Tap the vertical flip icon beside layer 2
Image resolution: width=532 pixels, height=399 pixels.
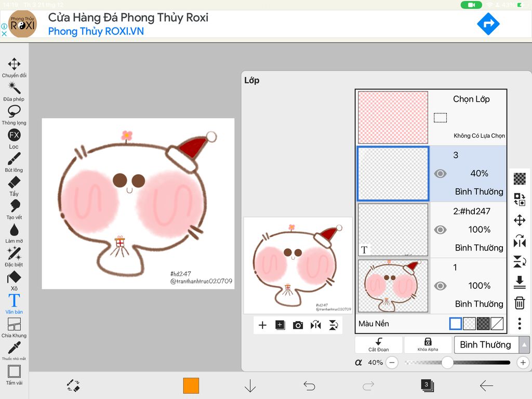pos(520,262)
